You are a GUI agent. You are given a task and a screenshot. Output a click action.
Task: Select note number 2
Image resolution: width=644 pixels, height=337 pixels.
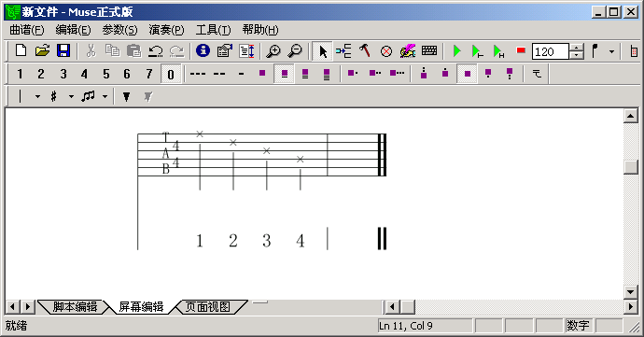coord(41,74)
